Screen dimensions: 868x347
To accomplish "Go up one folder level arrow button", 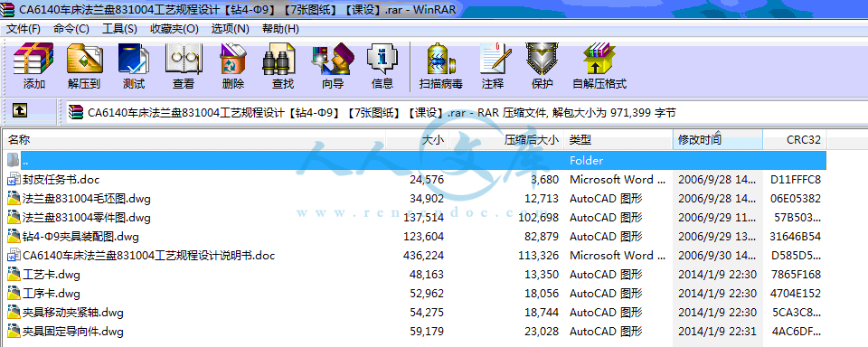I will coord(19,111).
